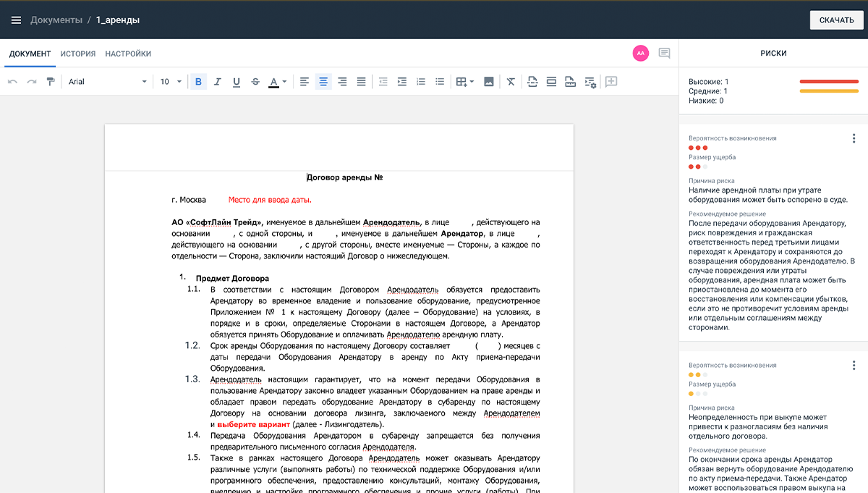Align text to the left

[x=305, y=82]
